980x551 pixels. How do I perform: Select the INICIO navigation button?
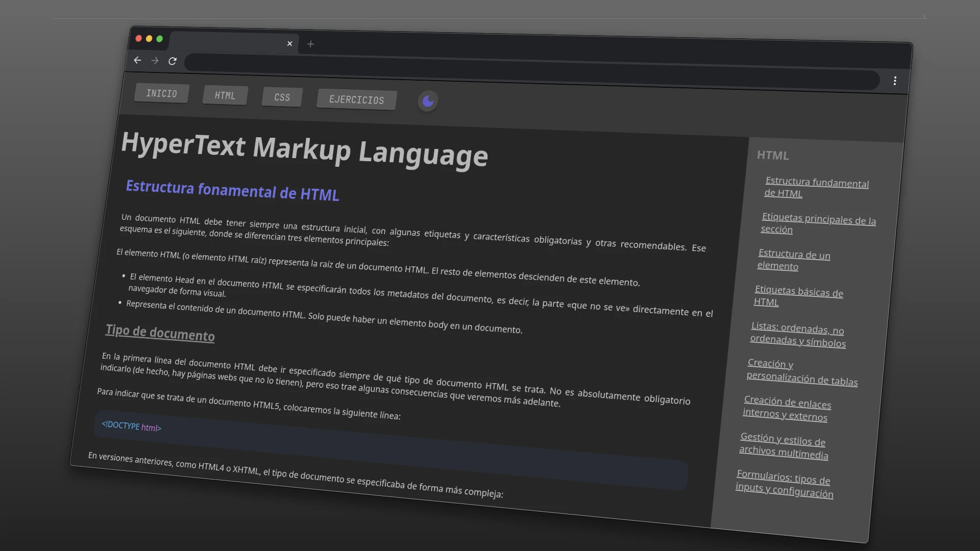(x=161, y=93)
